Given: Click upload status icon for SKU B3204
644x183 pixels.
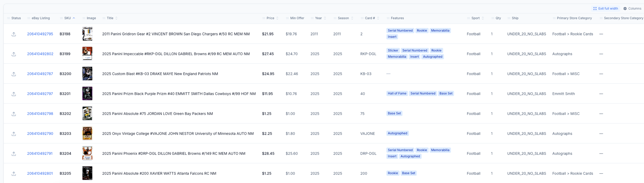Looking at the screenshot, I should click(x=14, y=154).
